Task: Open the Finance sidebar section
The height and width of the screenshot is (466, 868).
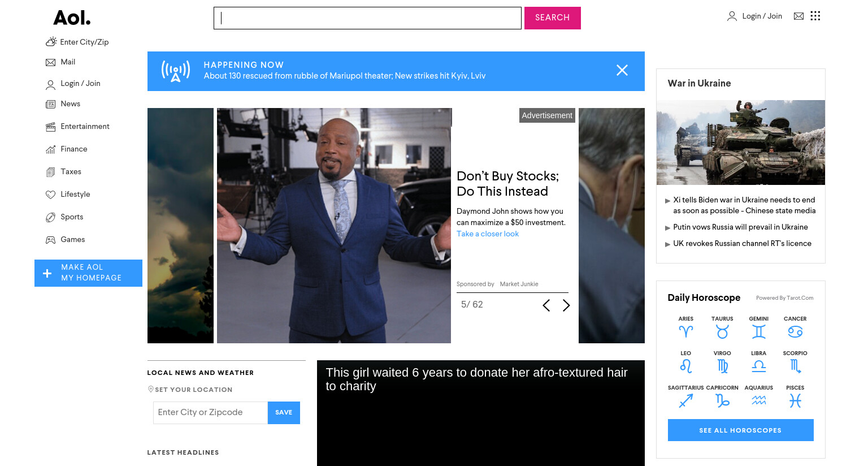Action: [74, 149]
